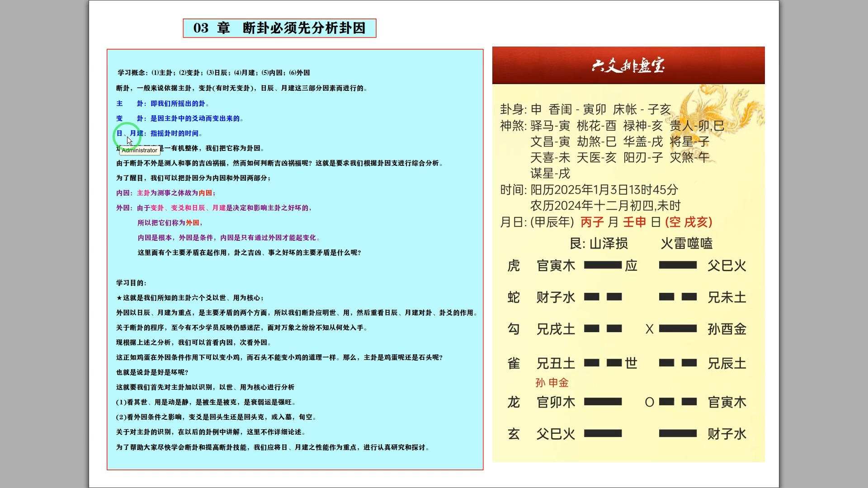The width and height of the screenshot is (868, 488).
Task: Click the changed hexagram name '火雷噬嗑'
Action: coord(686,244)
